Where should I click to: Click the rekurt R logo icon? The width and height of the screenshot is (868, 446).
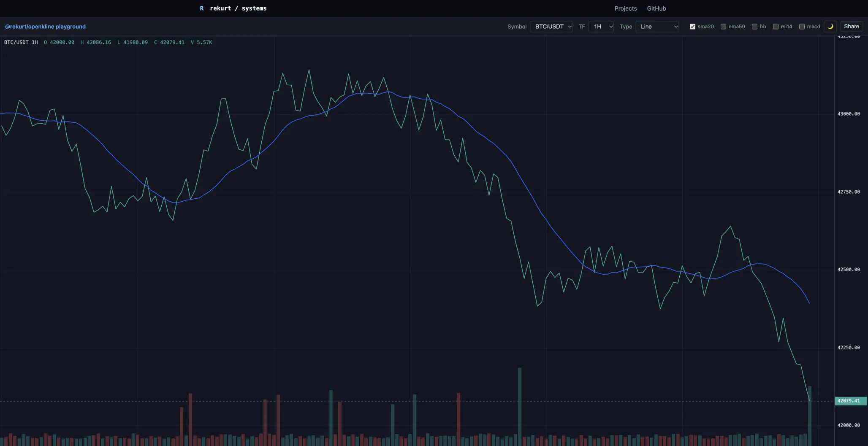click(x=202, y=8)
